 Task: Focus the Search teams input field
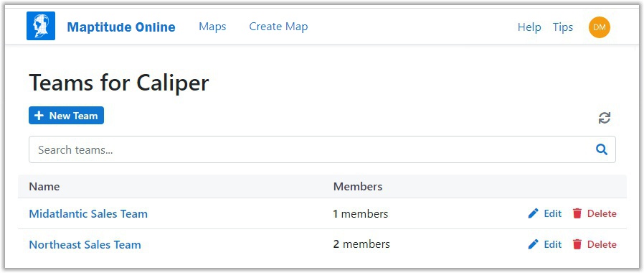pos(322,149)
